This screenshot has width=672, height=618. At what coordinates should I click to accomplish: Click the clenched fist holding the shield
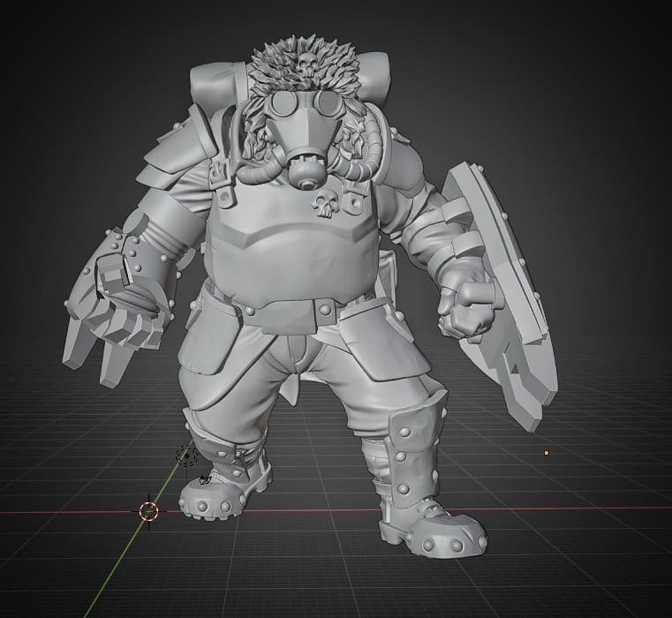(468, 305)
